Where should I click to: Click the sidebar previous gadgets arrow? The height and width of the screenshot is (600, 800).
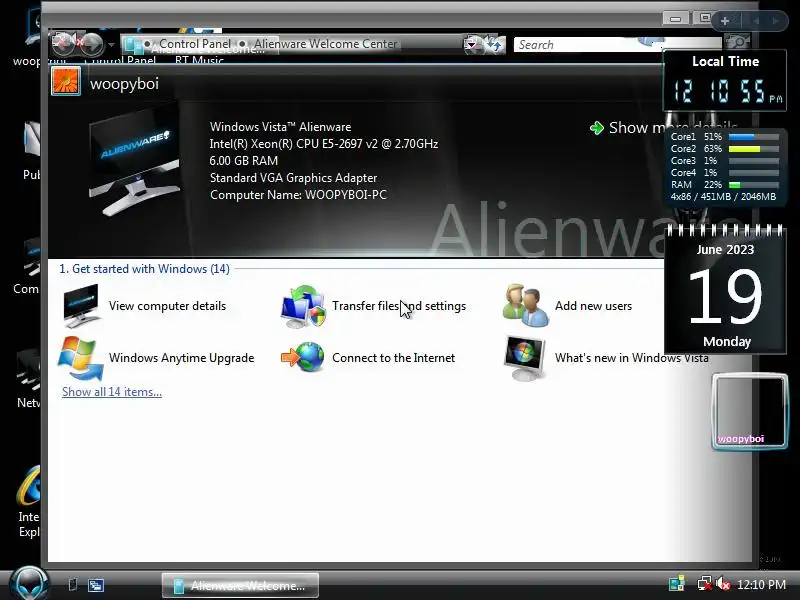click(x=756, y=21)
